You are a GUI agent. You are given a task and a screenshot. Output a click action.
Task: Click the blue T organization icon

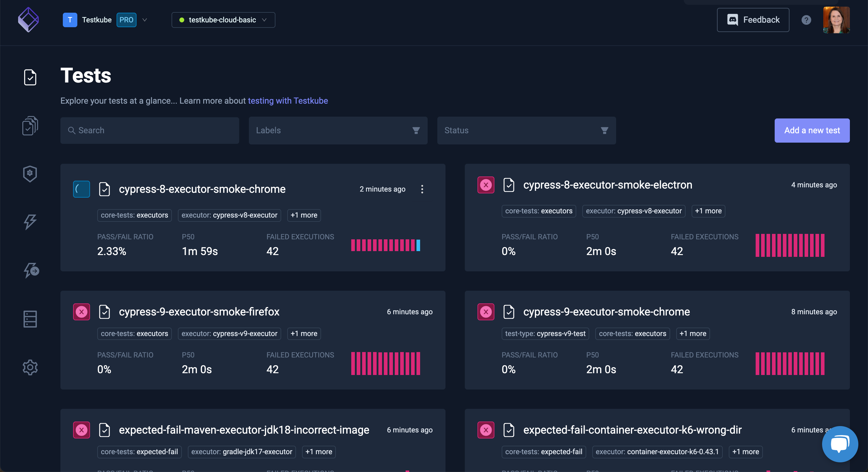[70, 20]
